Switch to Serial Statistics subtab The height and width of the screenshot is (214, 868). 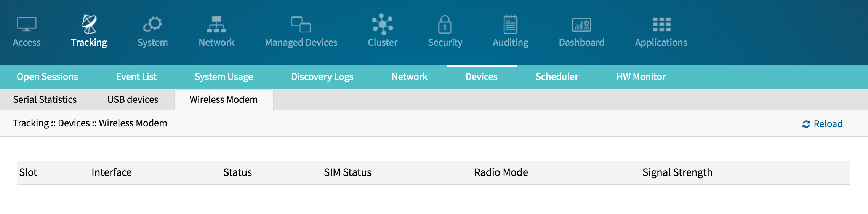[x=45, y=100]
